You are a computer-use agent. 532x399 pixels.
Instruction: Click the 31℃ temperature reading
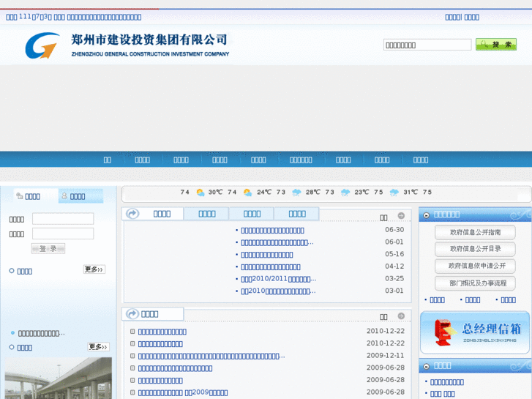tap(411, 193)
